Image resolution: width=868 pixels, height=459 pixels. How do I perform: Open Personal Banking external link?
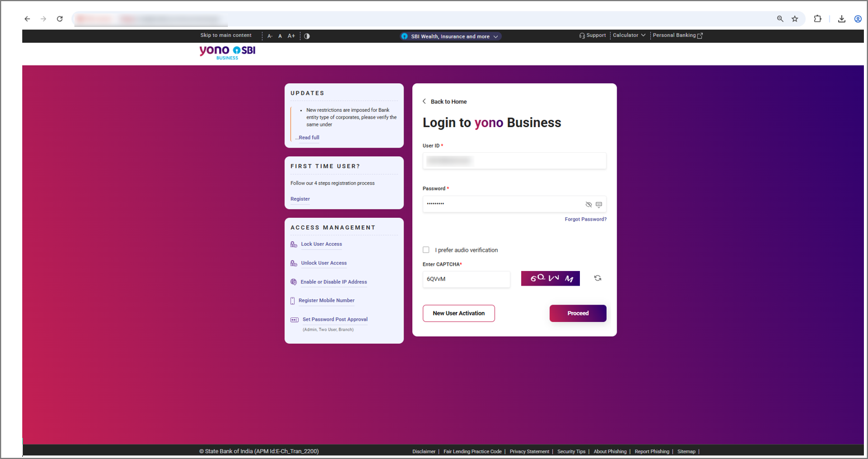pos(678,35)
